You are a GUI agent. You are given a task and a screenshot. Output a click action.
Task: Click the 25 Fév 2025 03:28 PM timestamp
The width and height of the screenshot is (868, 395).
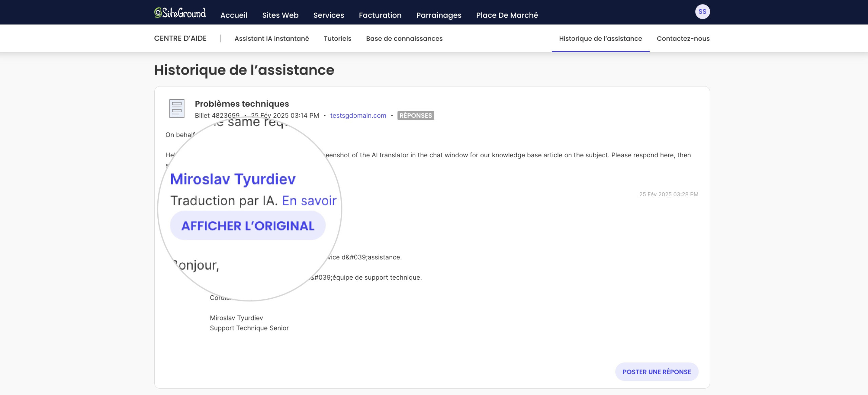pos(669,195)
